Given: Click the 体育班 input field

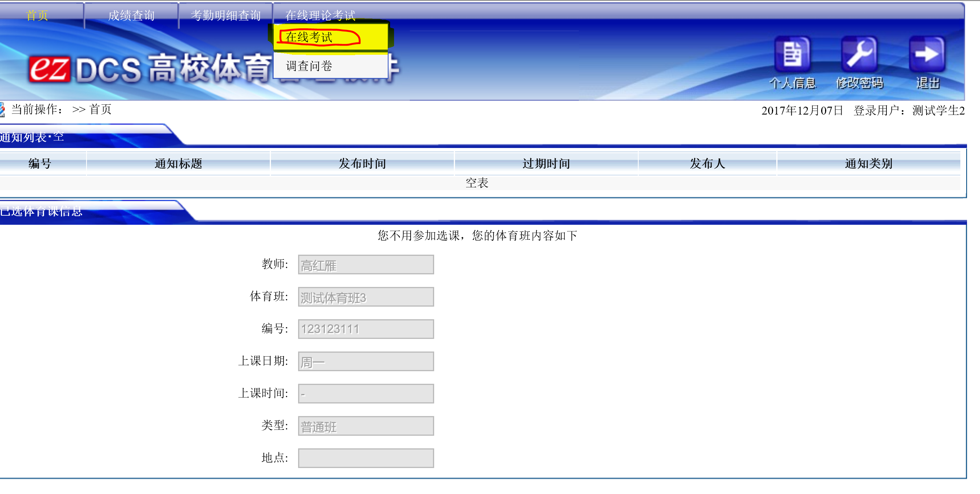Looking at the screenshot, I should point(366,297).
